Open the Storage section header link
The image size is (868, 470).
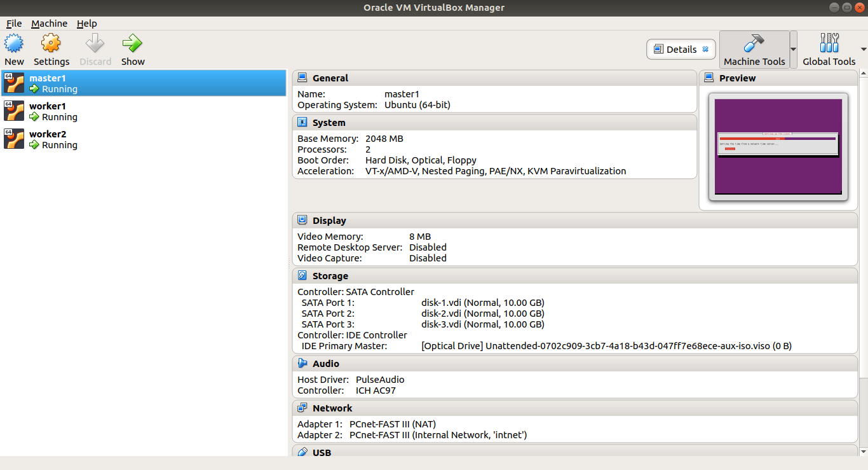coord(330,276)
